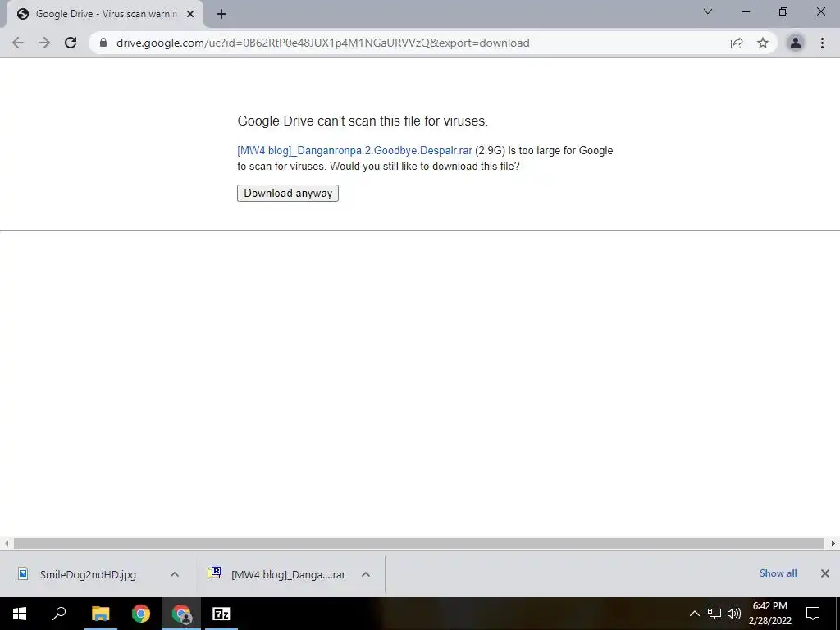Open the notification center icon

[813, 614]
